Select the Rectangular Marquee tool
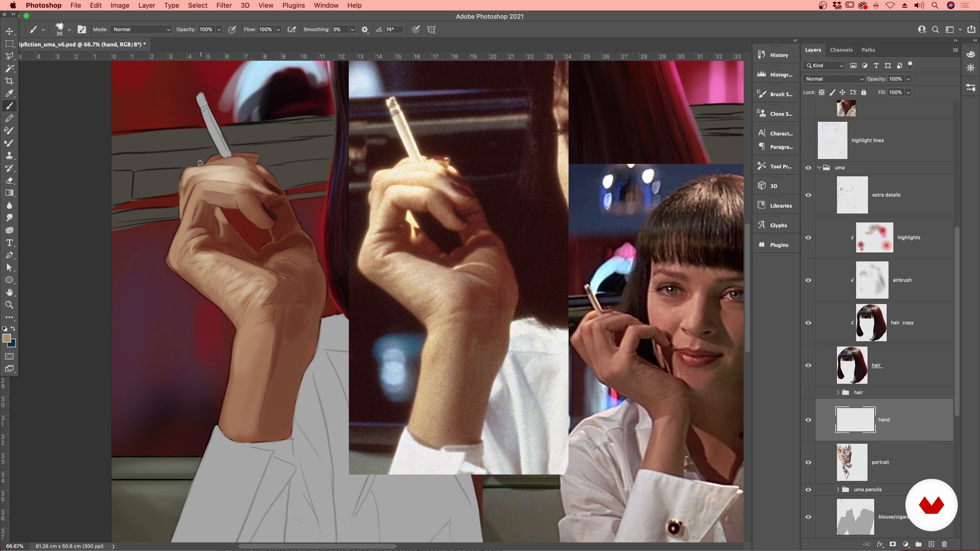 point(9,44)
